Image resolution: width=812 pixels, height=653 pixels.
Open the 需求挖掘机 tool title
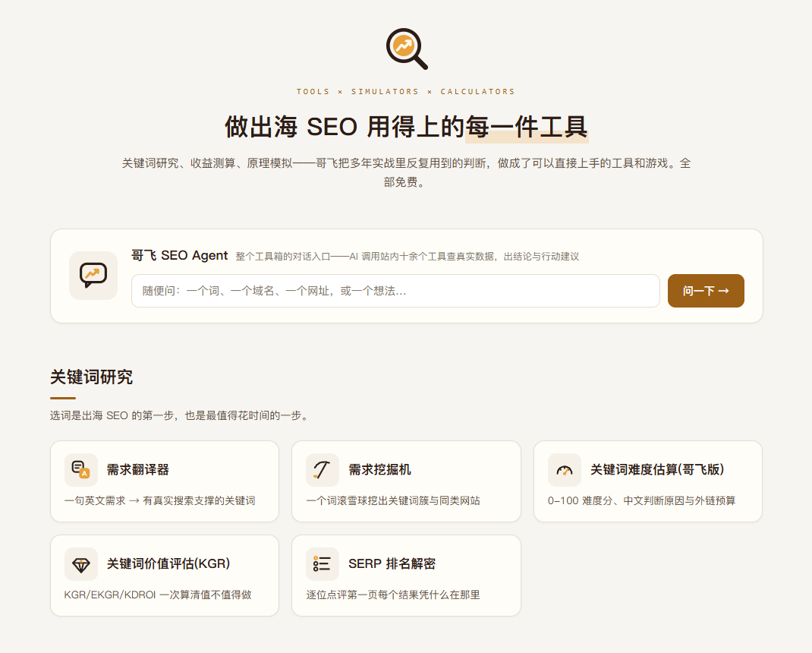(379, 469)
